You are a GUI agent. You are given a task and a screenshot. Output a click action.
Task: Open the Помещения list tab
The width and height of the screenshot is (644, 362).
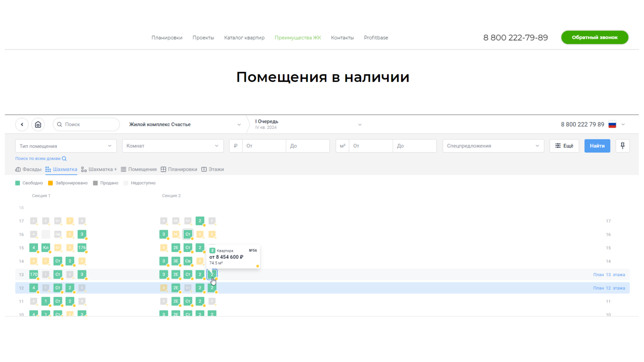coord(139,169)
